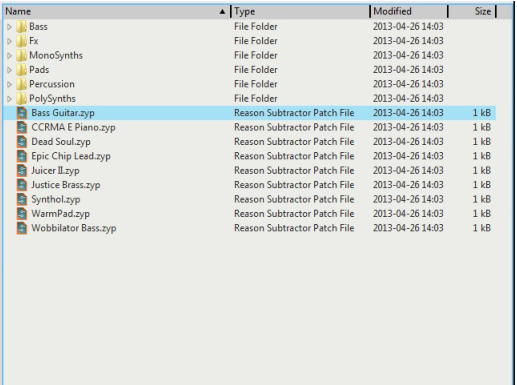Image resolution: width=517 pixels, height=385 pixels.
Task: Expand the Pads folder tree arrow
Action: (9, 70)
